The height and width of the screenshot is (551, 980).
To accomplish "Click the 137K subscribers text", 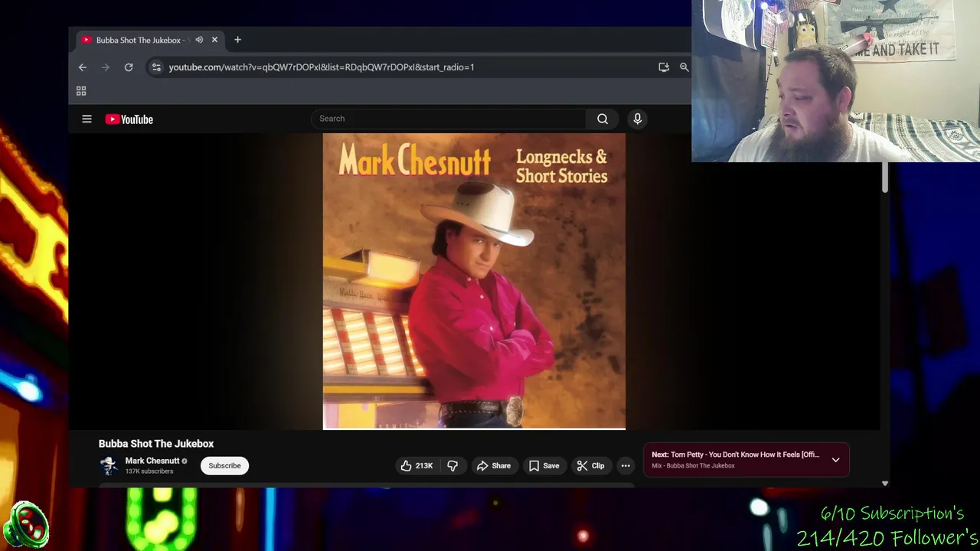I will tap(149, 471).
